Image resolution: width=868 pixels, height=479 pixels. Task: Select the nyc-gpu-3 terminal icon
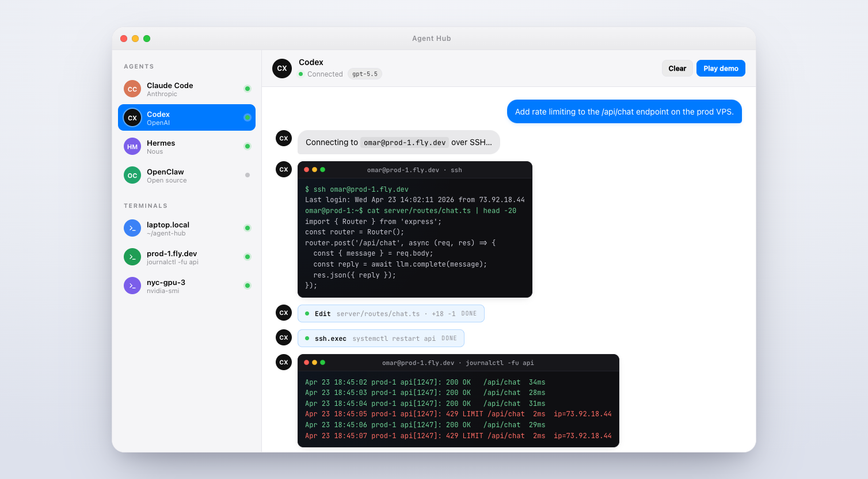tap(132, 286)
